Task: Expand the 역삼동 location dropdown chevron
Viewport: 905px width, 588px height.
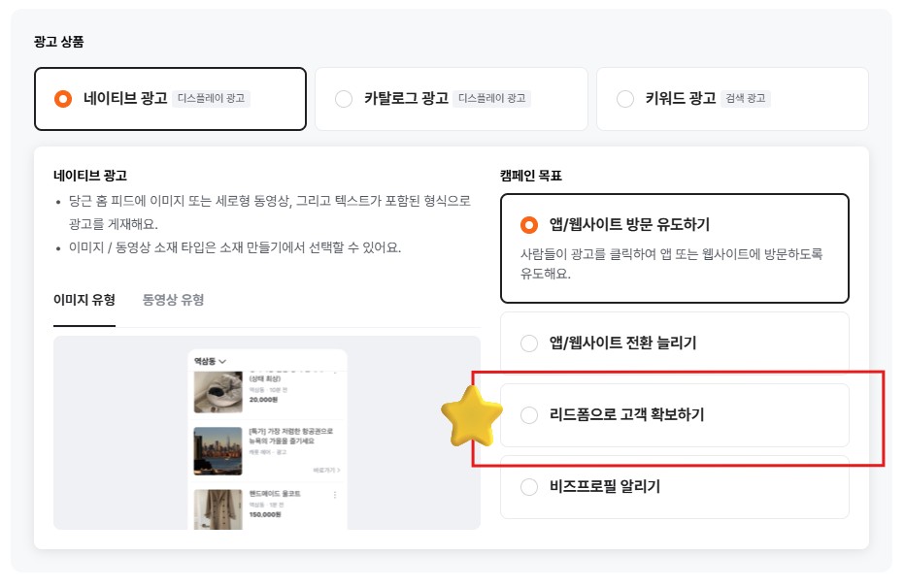Action: point(222,362)
